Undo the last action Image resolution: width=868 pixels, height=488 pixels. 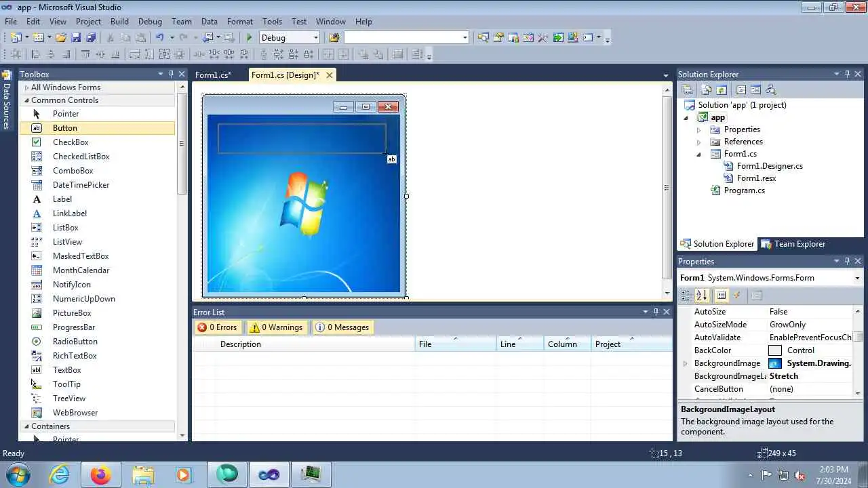tap(160, 38)
